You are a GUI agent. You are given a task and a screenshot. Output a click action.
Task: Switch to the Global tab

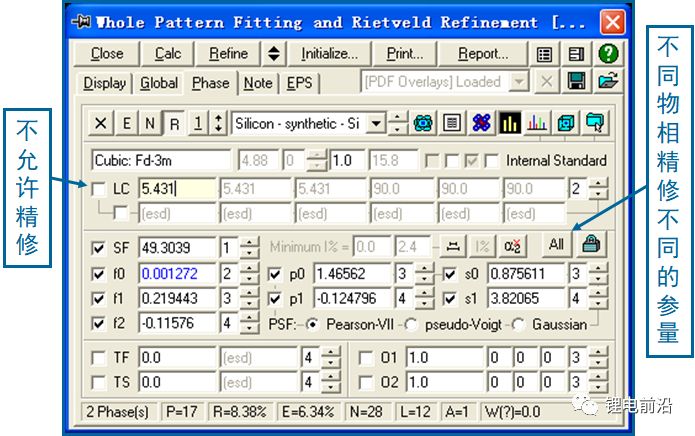click(159, 83)
